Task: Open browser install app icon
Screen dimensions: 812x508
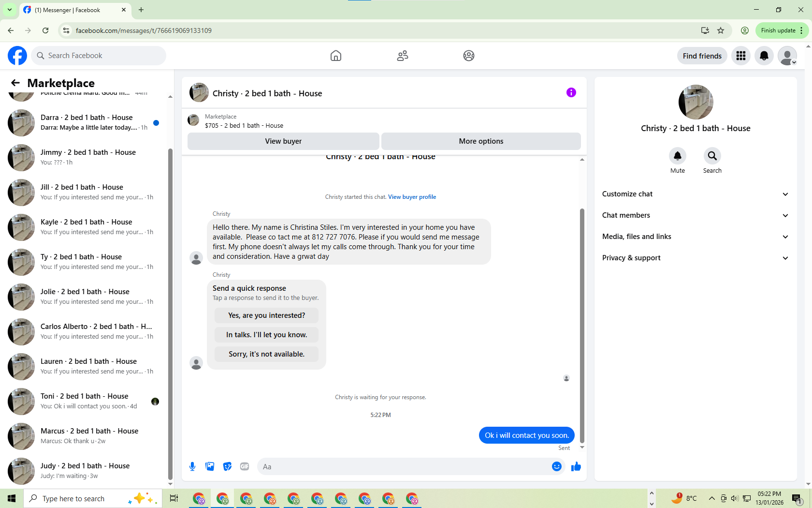Action: tap(705, 30)
